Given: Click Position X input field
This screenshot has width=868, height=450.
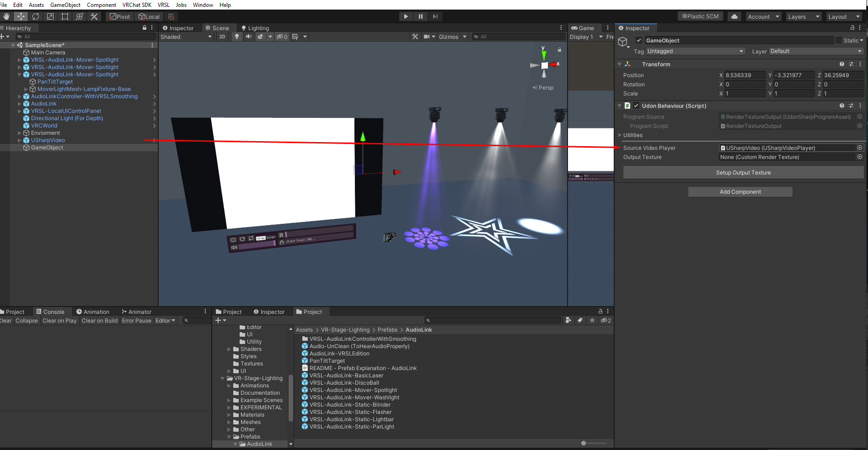Looking at the screenshot, I should pos(745,75).
